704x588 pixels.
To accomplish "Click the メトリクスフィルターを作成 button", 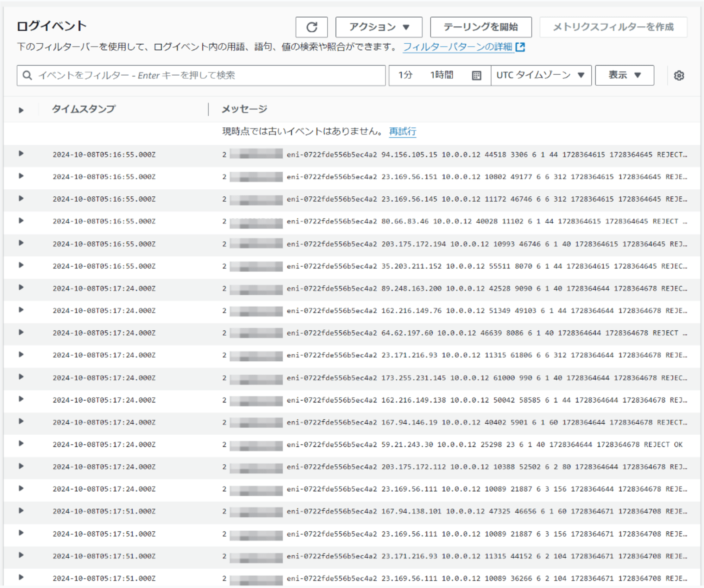I will click(x=613, y=27).
